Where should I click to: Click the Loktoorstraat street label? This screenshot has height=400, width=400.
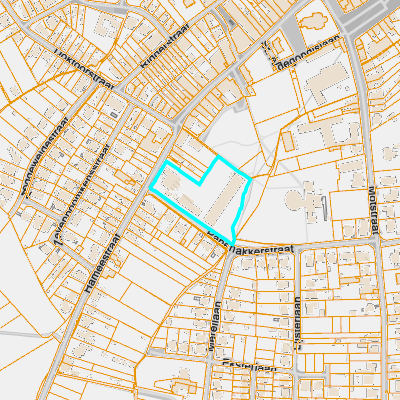pos(84,70)
